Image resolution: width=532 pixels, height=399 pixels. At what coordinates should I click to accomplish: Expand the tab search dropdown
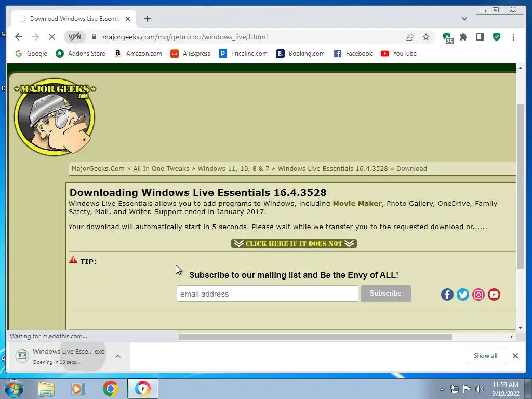pyautogui.click(x=464, y=19)
